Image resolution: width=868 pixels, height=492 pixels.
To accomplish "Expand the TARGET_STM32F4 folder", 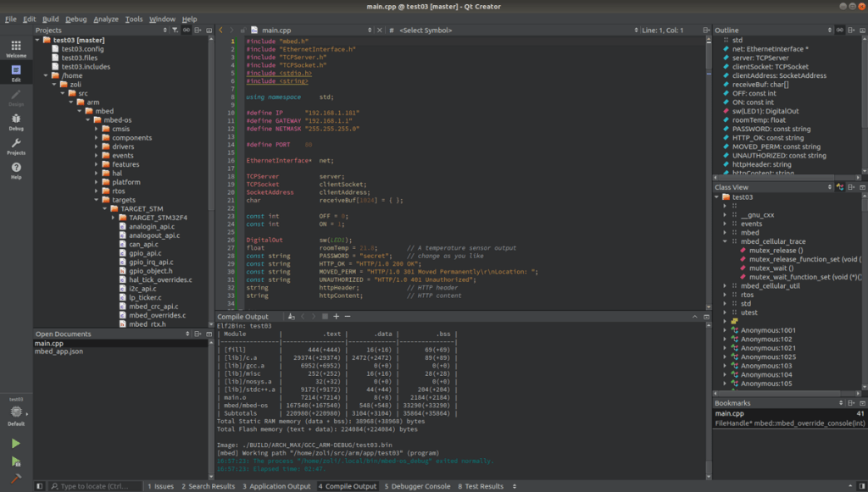I will 114,218.
